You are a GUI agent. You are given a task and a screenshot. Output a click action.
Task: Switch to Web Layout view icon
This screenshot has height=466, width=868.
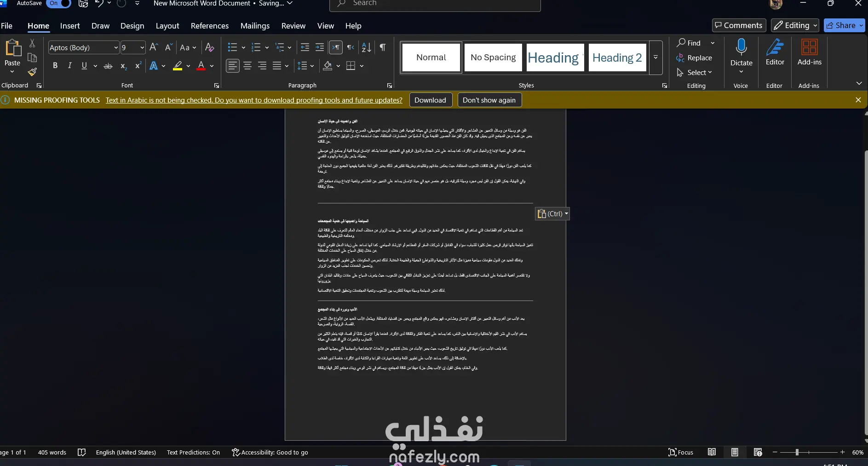click(758, 452)
